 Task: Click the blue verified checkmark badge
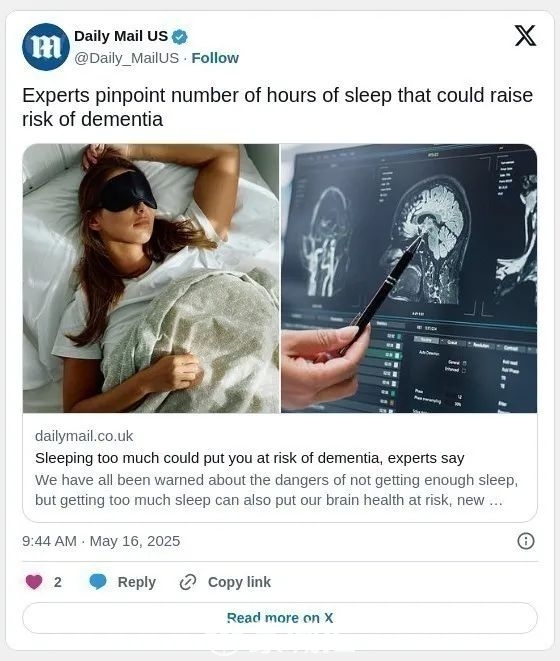(180, 37)
